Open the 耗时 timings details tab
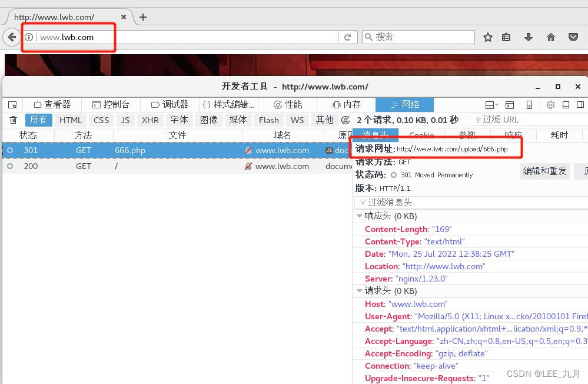588x384 pixels. point(559,135)
